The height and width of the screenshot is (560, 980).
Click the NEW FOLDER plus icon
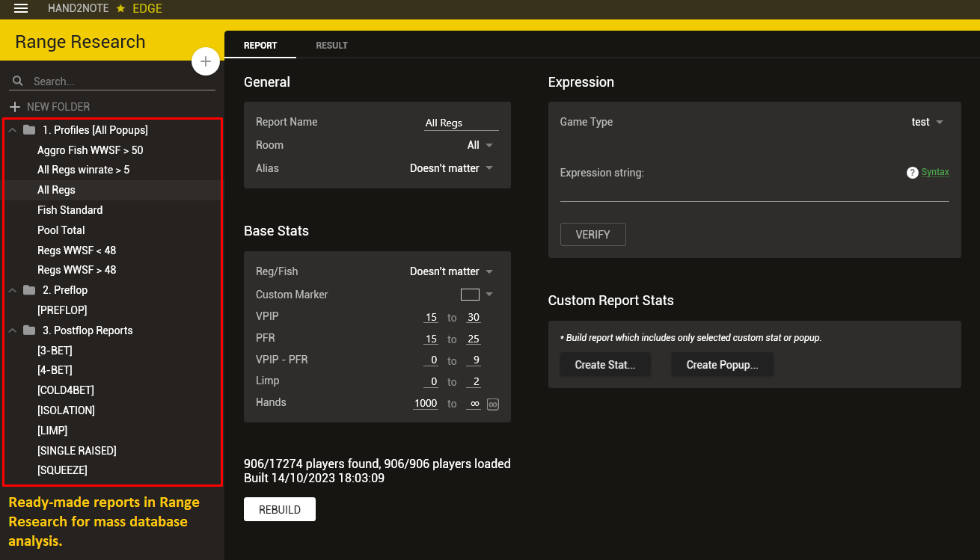(15, 107)
